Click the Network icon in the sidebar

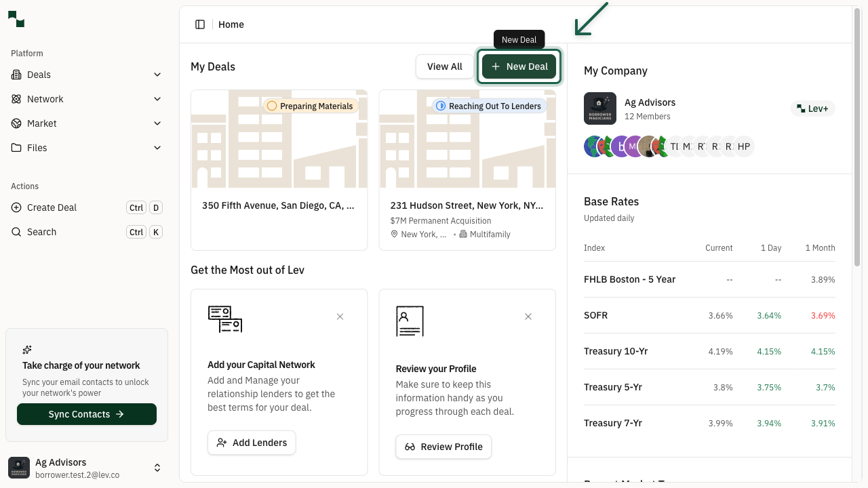(16, 99)
